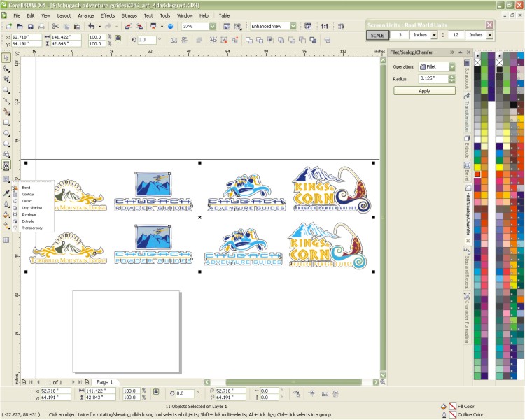This screenshot has width=525, height=420.
Task: Pick the red swatch in the left palette
Action: click(x=478, y=174)
